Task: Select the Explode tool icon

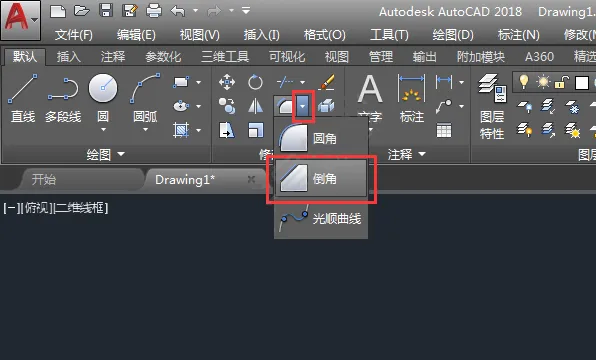Action: pyautogui.click(x=326, y=106)
